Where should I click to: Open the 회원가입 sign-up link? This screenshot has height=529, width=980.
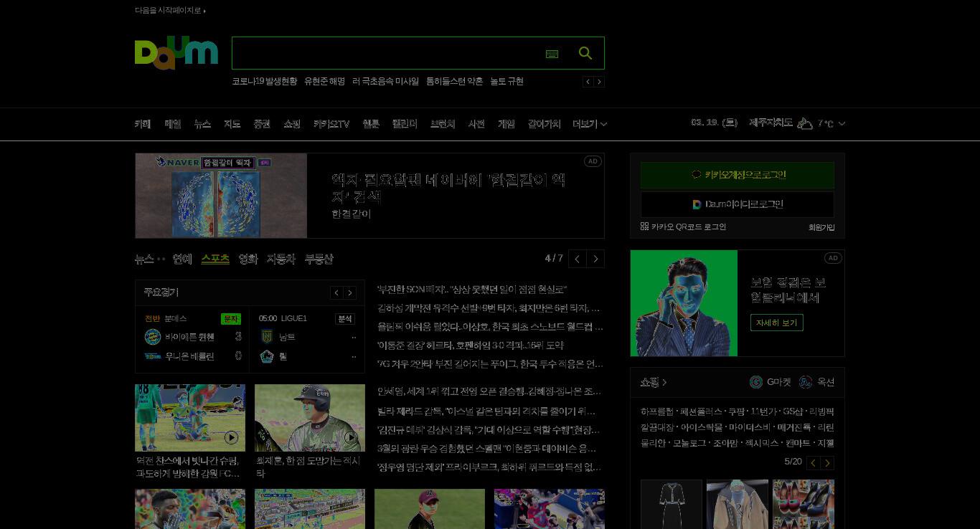(821, 227)
